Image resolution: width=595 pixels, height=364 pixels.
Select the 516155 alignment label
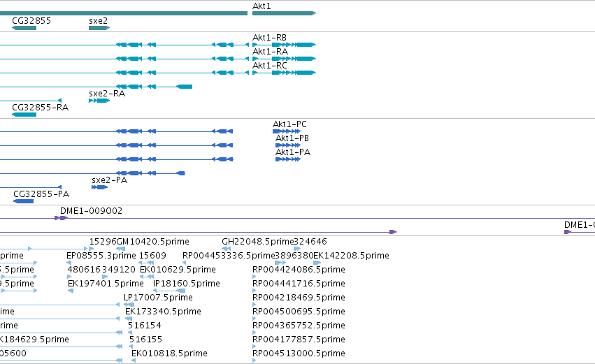pyautogui.click(x=145, y=340)
